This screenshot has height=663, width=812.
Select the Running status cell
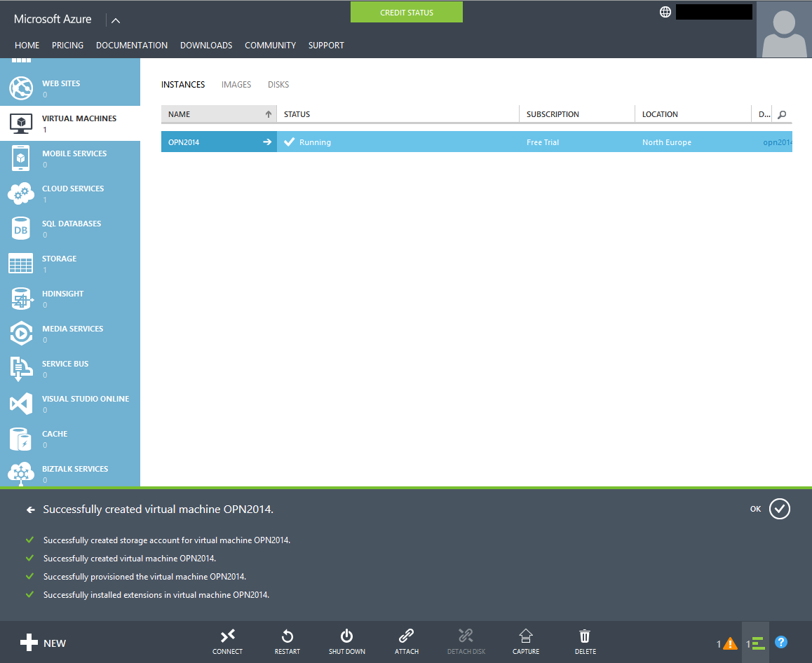pos(398,142)
